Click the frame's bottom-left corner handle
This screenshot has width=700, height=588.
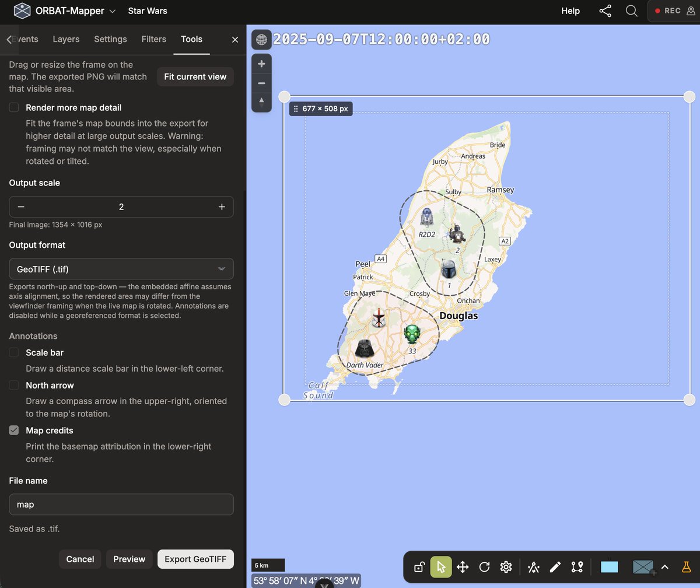tap(284, 400)
